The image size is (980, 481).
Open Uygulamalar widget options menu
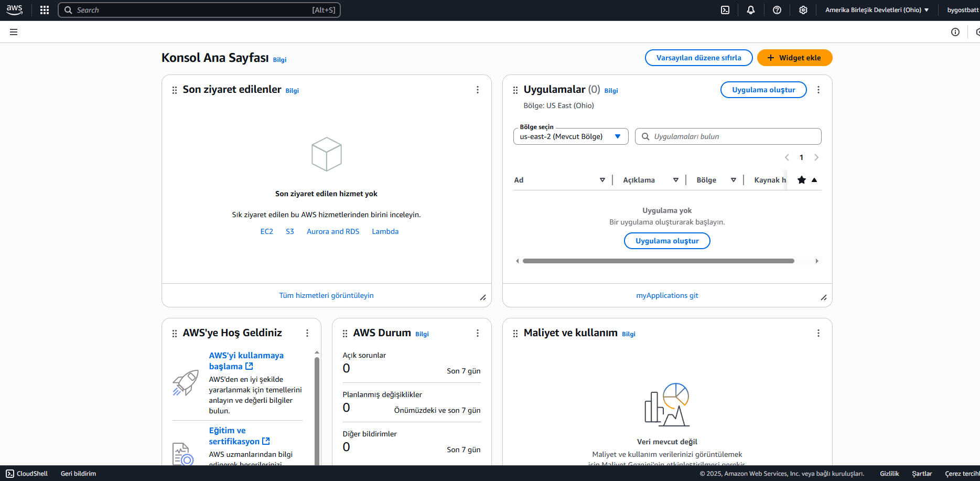click(819, 90)
